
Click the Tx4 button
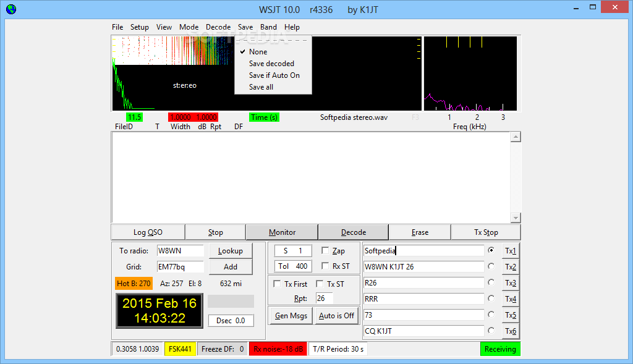click(x=510, y=299)
